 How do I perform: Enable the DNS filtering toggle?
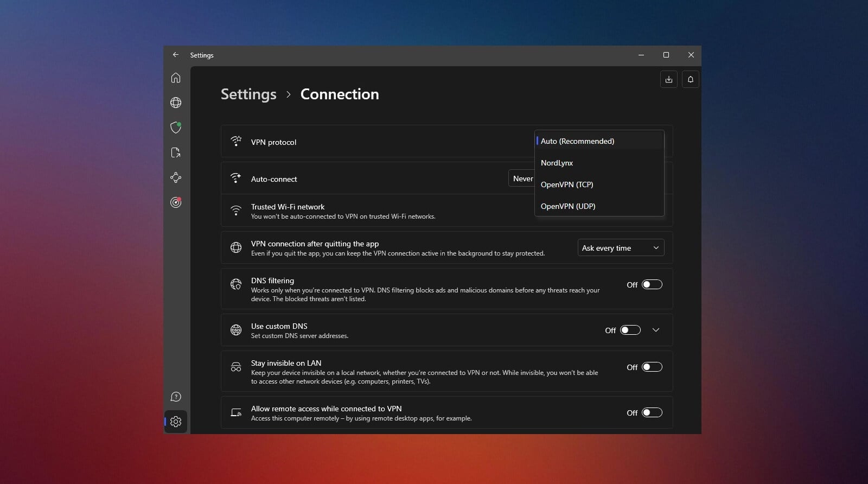pyautogui.click(x=652, y=285)
